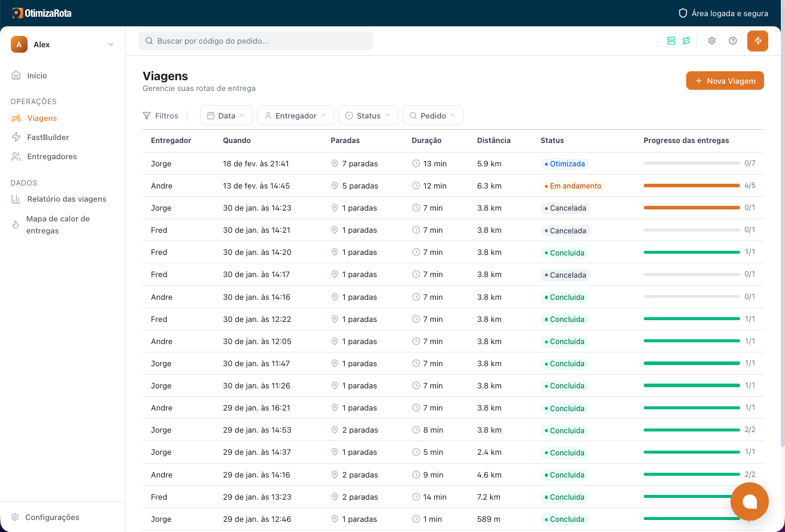
Task: Open the Pedido filter dropdown
Action: 432,115
